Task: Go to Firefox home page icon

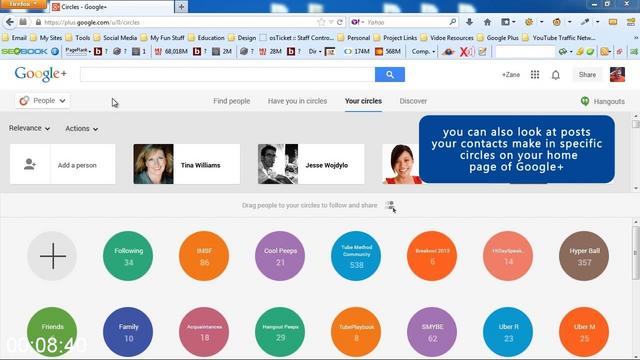Action: [487, 22]
